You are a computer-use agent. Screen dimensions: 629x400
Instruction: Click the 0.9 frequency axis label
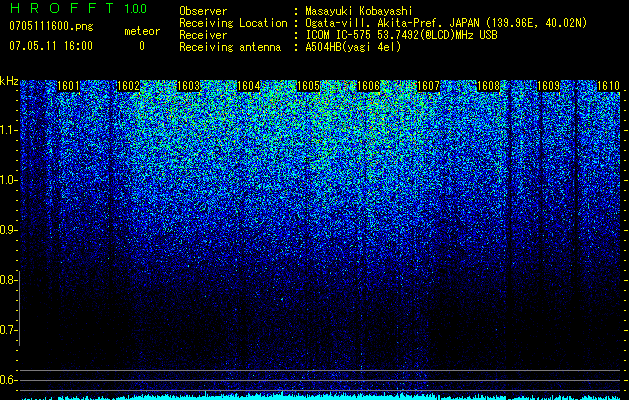[x=8, y=230]
